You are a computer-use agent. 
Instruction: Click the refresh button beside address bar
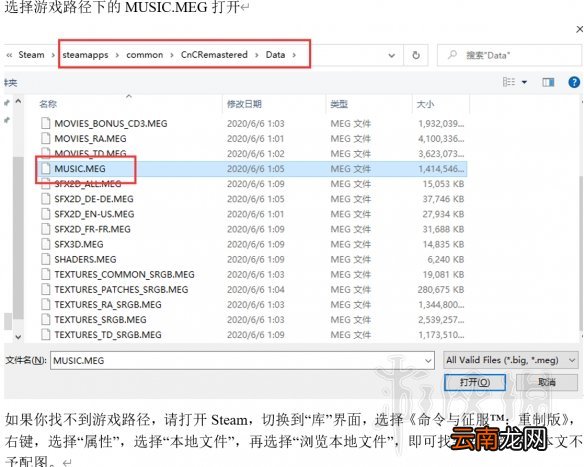coord(416,55)
